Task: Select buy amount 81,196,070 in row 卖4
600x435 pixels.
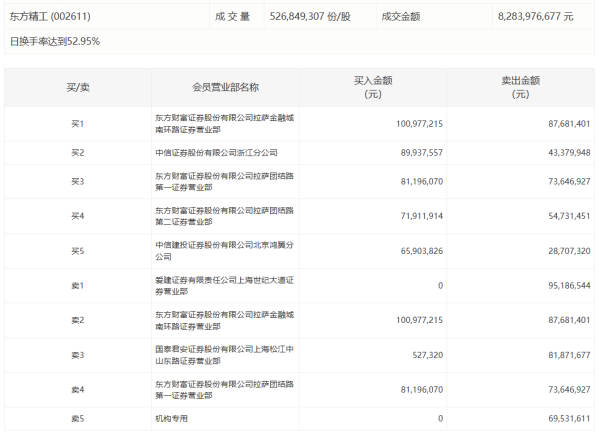Action: point(422,390)
